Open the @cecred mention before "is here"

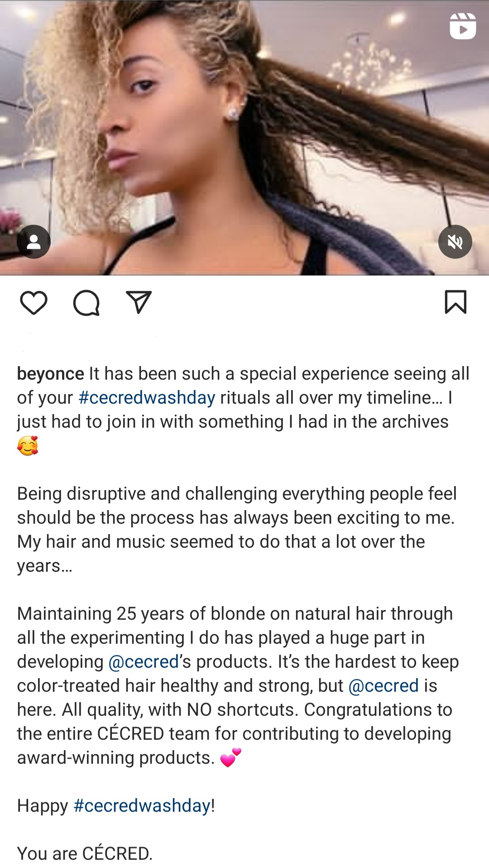(384, 686)
